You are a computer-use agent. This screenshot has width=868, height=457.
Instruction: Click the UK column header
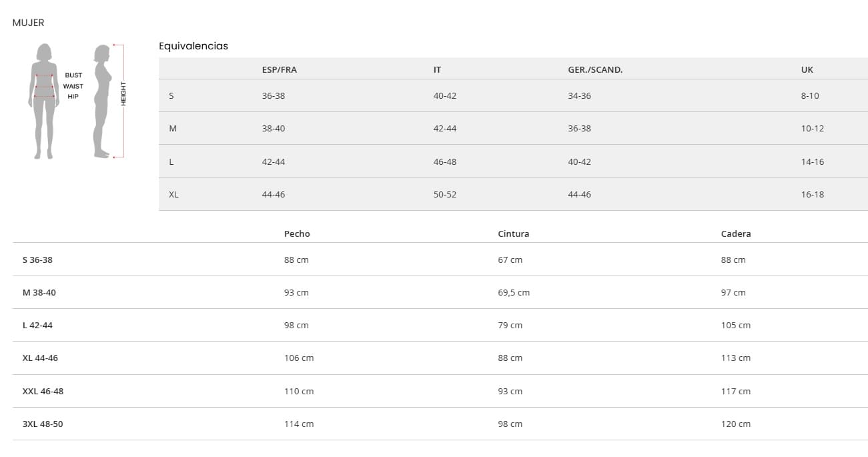tap(807, 69)
